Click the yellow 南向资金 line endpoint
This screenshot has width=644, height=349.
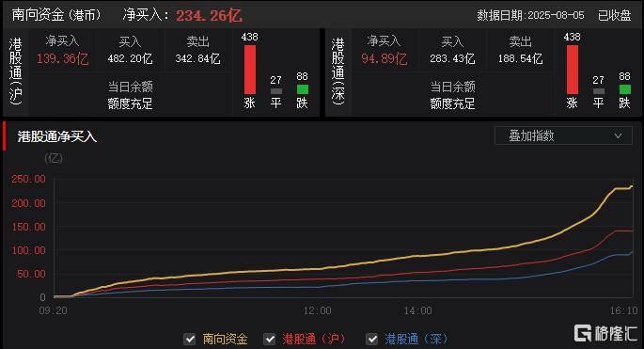631,187
